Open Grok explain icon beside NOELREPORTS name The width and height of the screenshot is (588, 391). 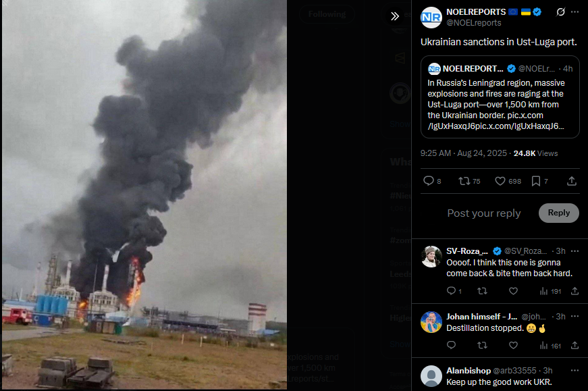(x=560, y=12)
